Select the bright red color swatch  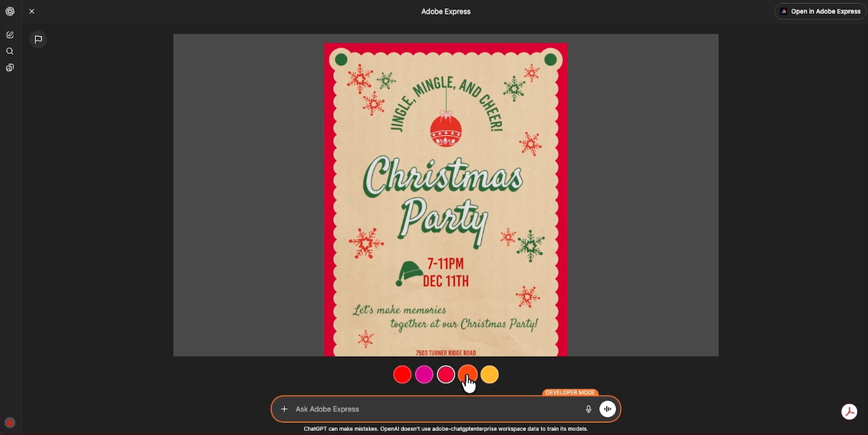pyautogui.click(x=402, y=375)
